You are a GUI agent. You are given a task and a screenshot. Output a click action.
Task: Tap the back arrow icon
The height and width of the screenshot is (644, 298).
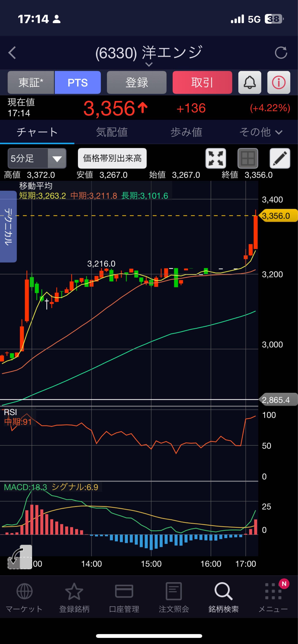pos(12,53)
